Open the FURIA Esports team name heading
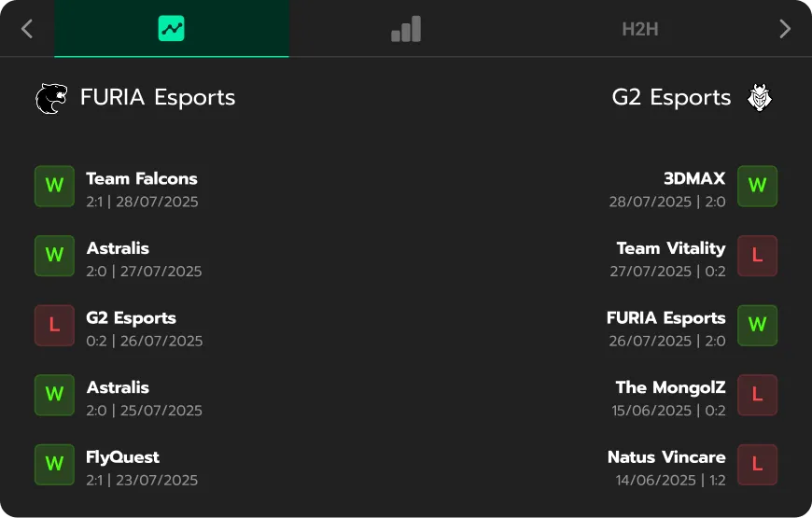 coord(158,98)
